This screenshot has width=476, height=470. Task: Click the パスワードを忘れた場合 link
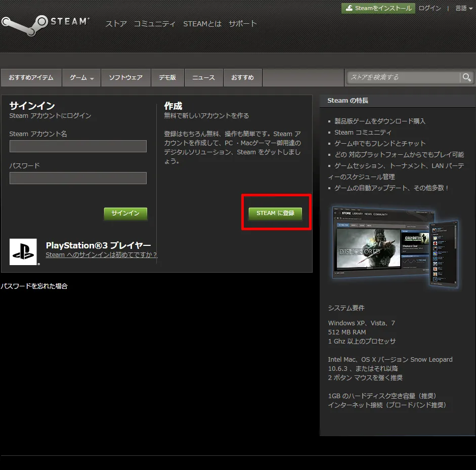tap(34, 286)
